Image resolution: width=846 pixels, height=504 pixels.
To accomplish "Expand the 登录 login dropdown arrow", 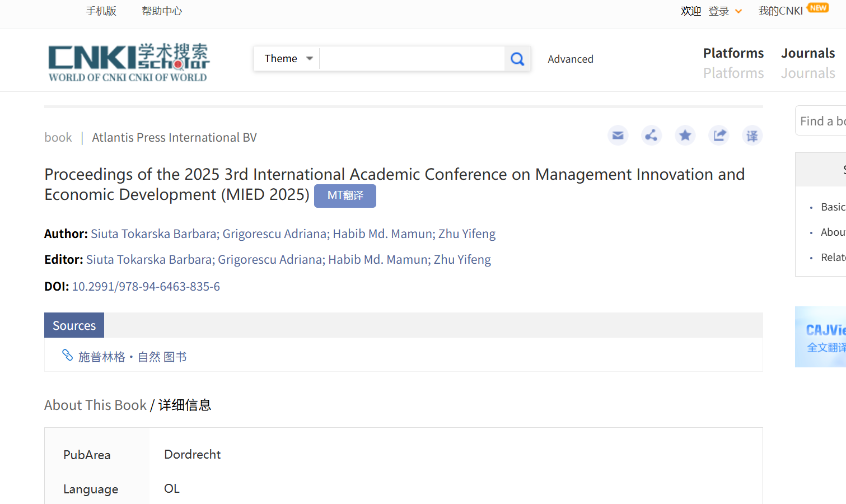I will point(739,11).
